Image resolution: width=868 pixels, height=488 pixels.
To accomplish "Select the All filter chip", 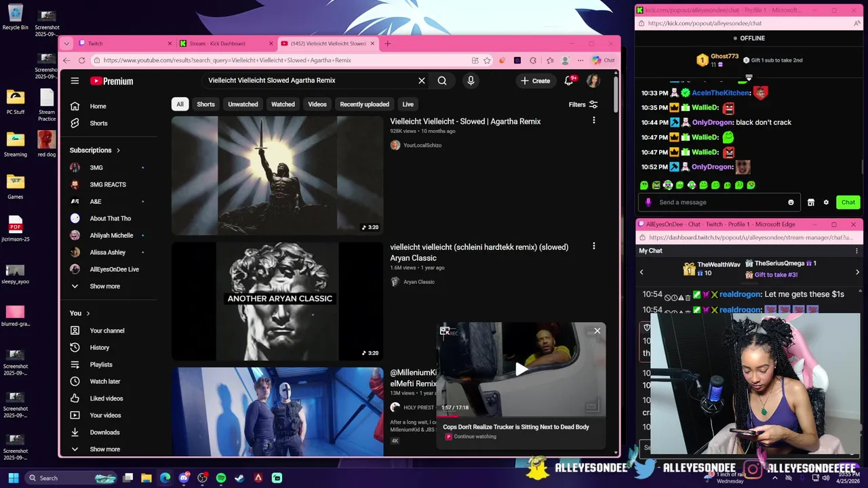I will click(180, 104).
